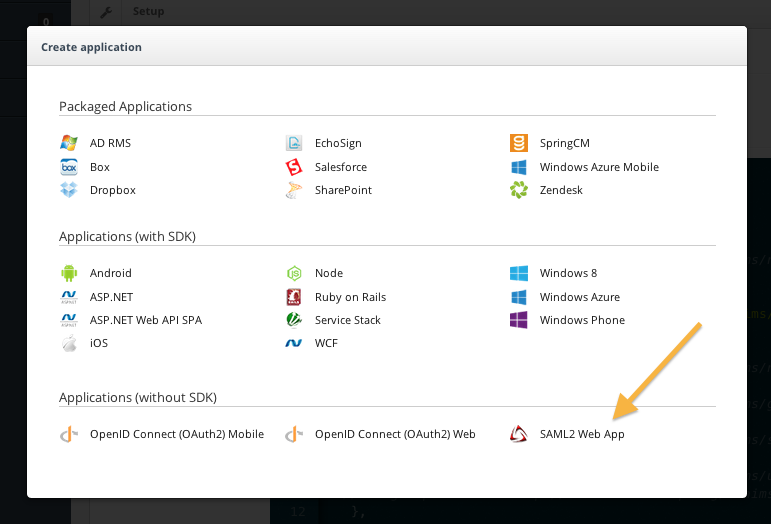Click the Windows 8 logo icon
Viewport: 771px width, 524px height.
click(x=519, y=273)
